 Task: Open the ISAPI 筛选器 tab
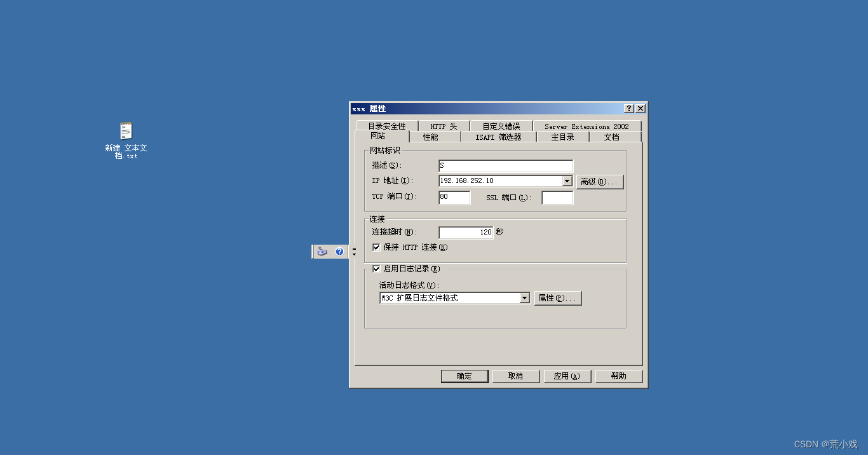pos(499,136)
